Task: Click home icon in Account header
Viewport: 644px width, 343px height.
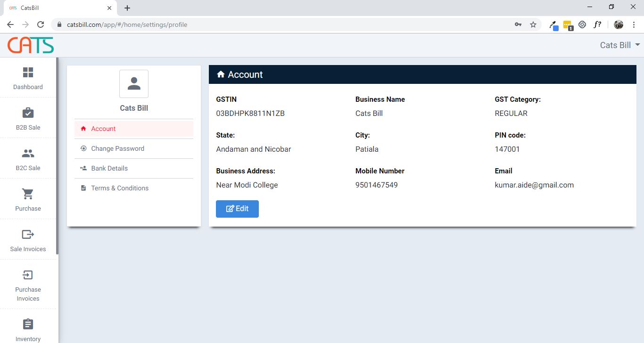Action: click(221, 74)
